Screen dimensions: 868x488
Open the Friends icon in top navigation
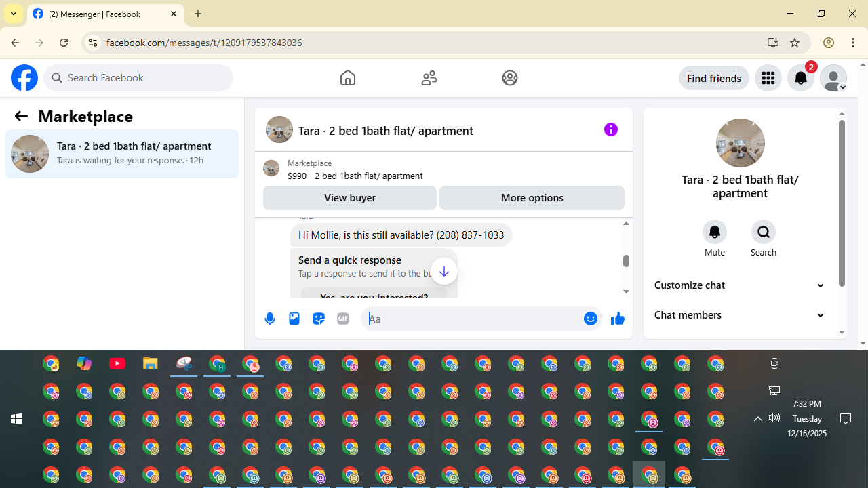tap(429, 78)
